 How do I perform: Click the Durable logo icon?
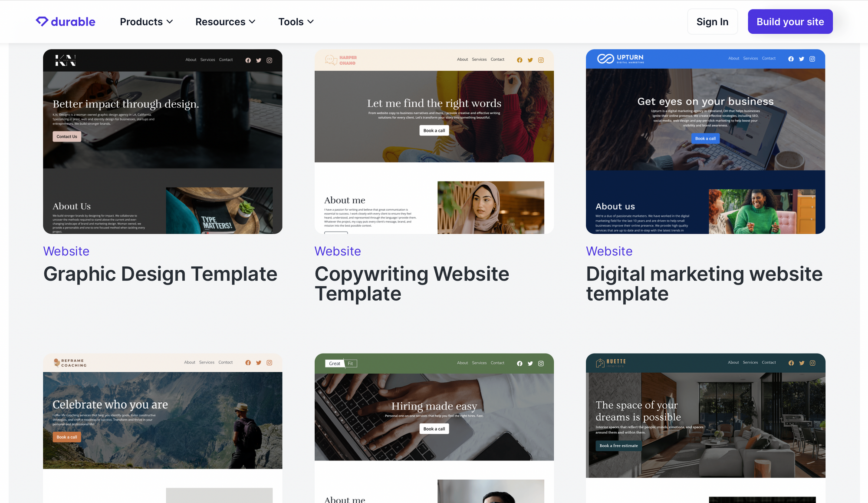point(42,21)
